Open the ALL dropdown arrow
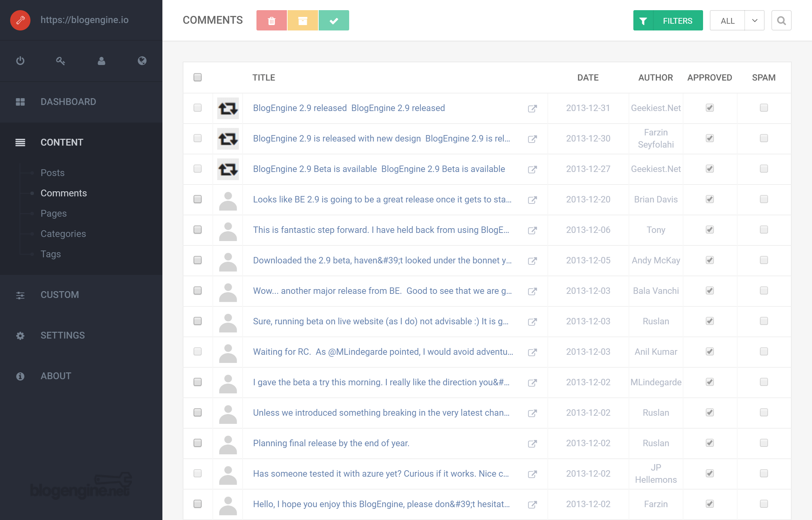Image resolution: width=812 pixels, height=520 pixels. click(754, 20)
